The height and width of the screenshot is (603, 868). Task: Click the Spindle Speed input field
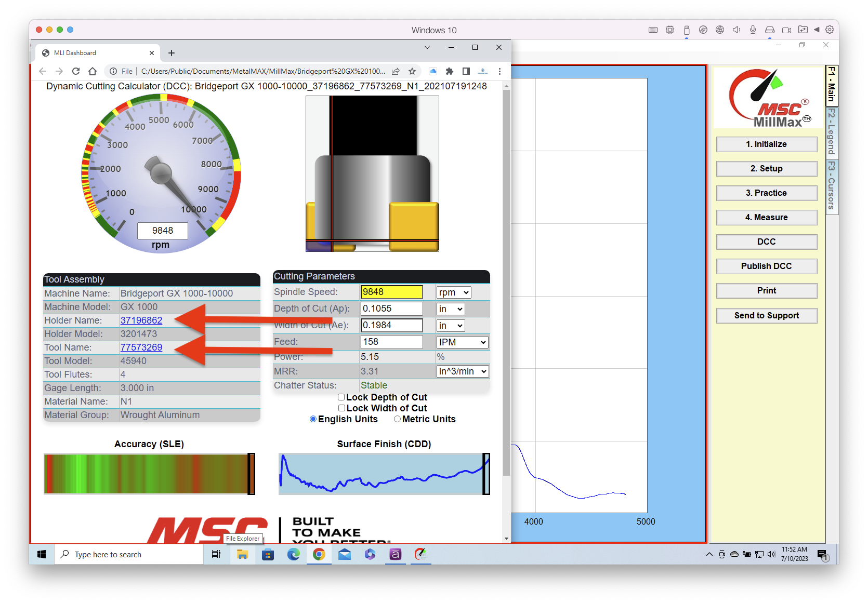(x=392, y=292)
